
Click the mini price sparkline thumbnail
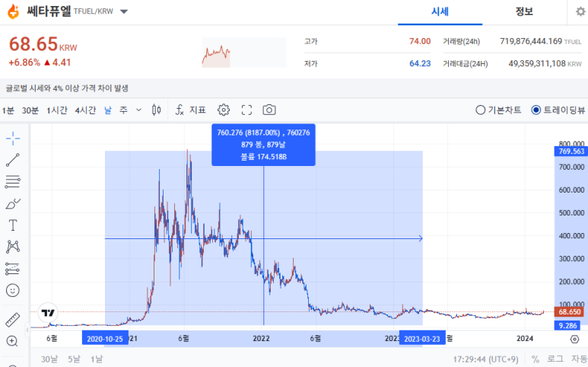tap(243, 53)
